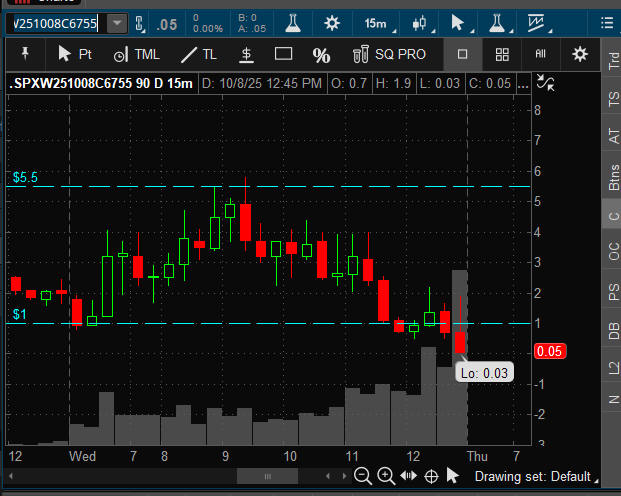Open the L2 side tab

click(x=613, y=367)
